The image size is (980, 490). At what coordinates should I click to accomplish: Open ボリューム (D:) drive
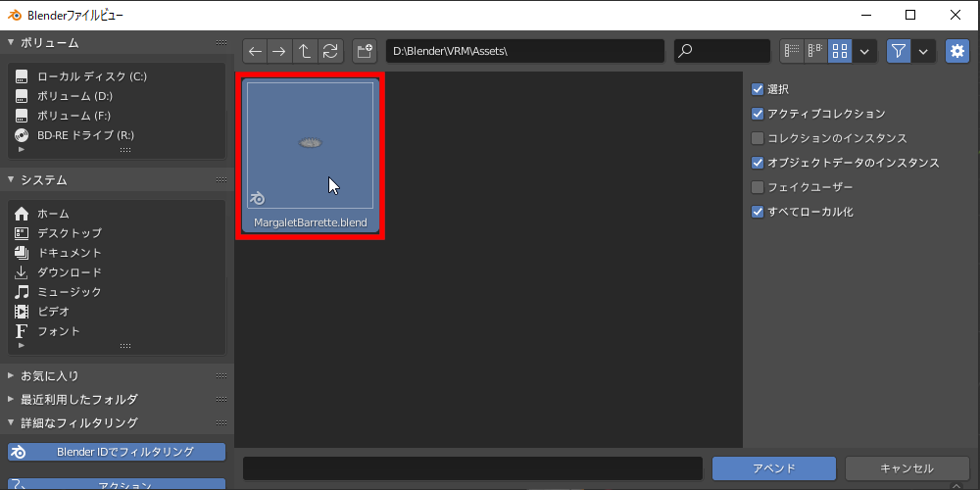tap(117, 96)
